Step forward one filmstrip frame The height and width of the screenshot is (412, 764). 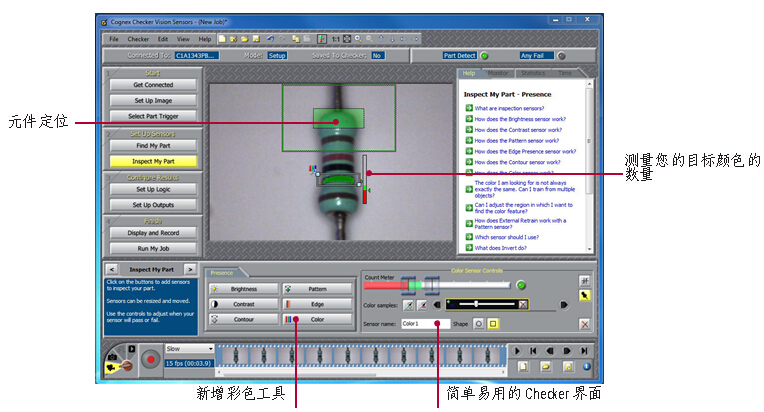567,351
